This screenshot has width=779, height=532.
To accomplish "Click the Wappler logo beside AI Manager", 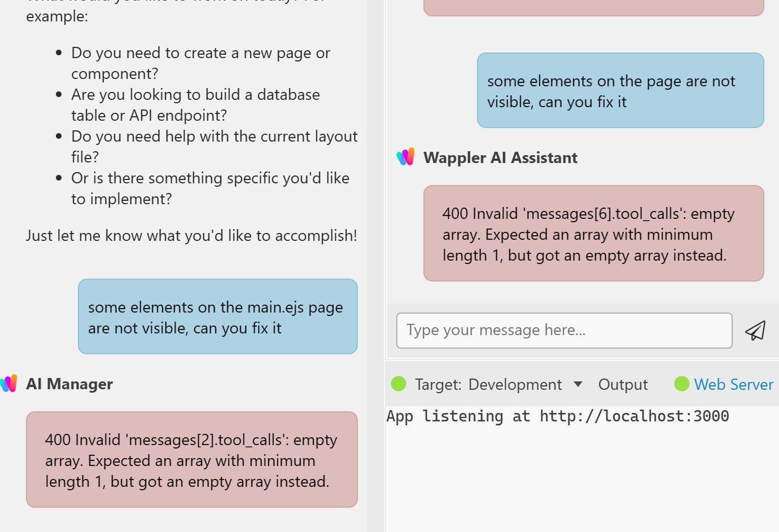I will click(x=9, y=384).
